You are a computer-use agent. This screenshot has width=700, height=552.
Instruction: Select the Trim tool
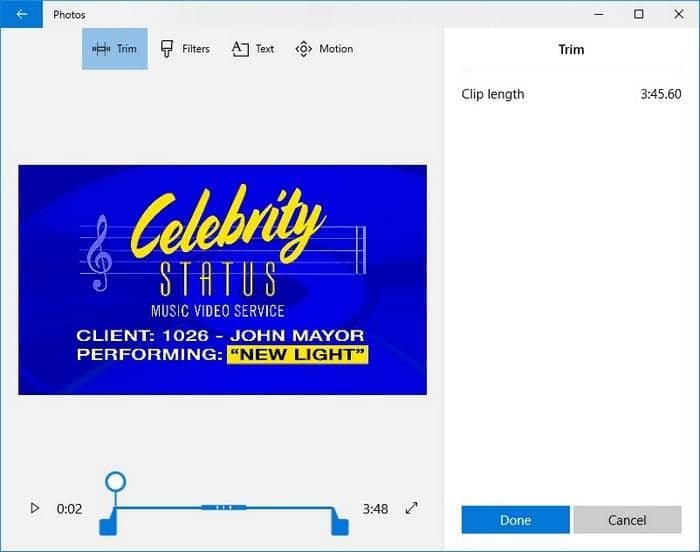[x=115, y=49]
